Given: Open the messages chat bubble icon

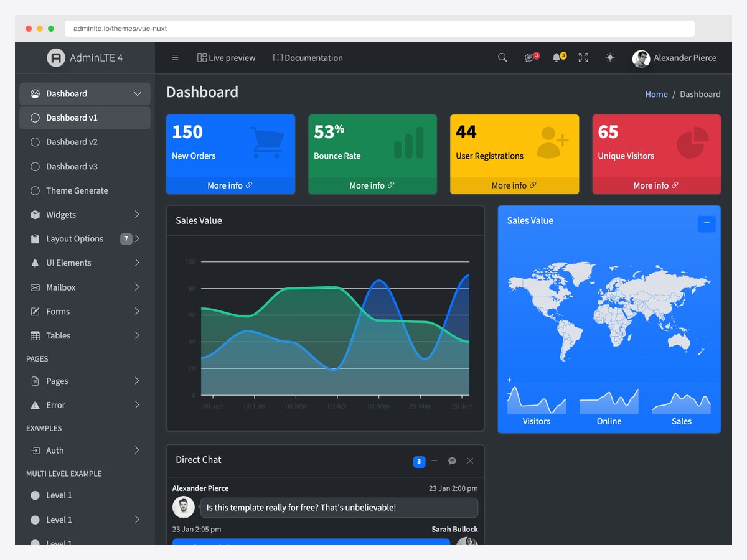Looking at the screenshot, I should click(x=529, y=57).
